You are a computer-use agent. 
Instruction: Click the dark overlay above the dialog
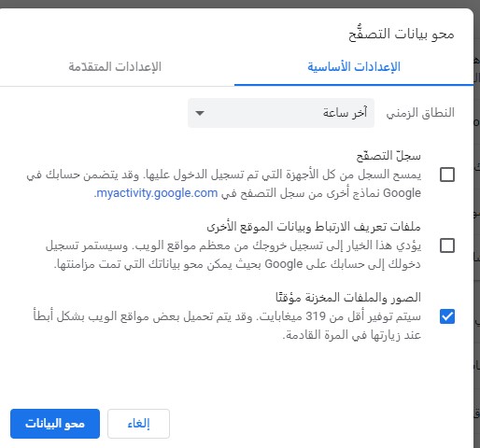pyautogui.click(x=240, y=4)
